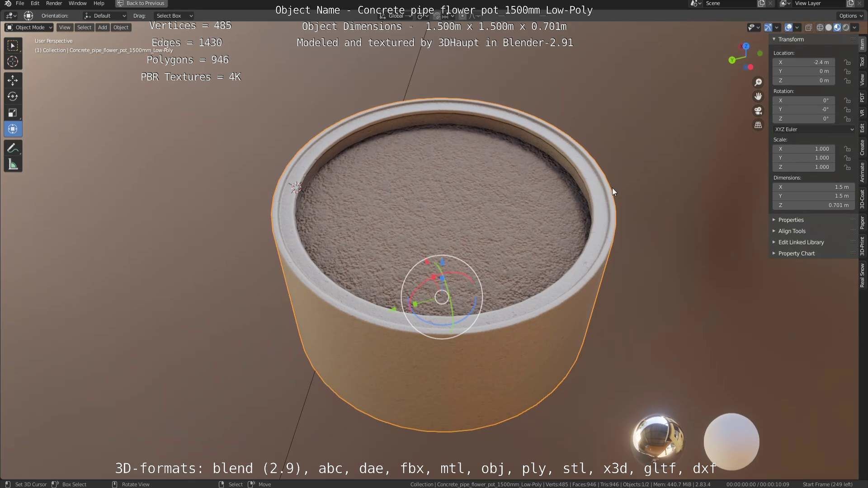Click the Blender logo icon

click(x=8, y=3)
